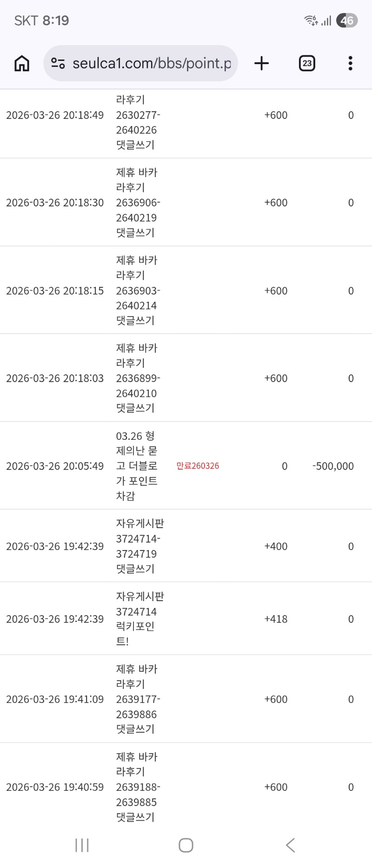Viewport: 372px width, 868px height.
Task: Open the browser three-dot menu
Action: pos(350,63)
